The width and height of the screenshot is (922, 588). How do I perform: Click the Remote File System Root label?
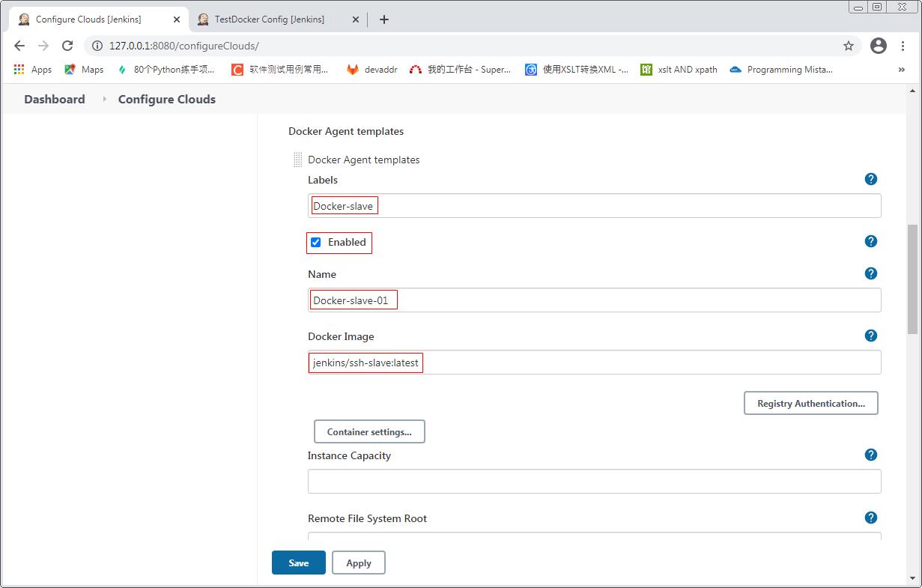pyautogui.click(x=367, y=518)
